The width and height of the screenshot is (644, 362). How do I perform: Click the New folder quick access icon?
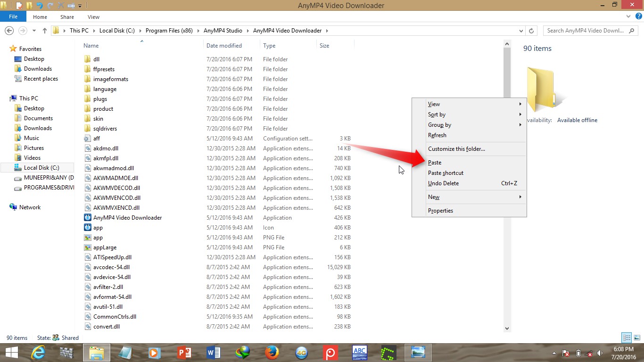click(x=29, y=6)
